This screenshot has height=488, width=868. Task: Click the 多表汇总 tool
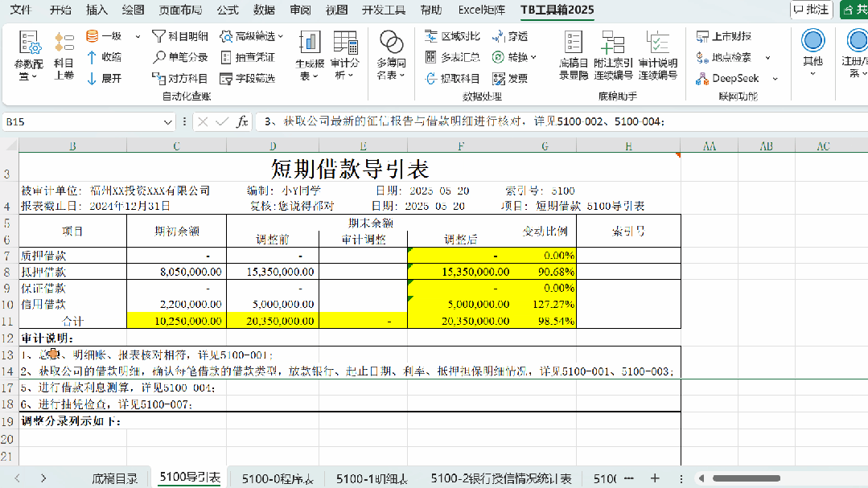point(452,57)
